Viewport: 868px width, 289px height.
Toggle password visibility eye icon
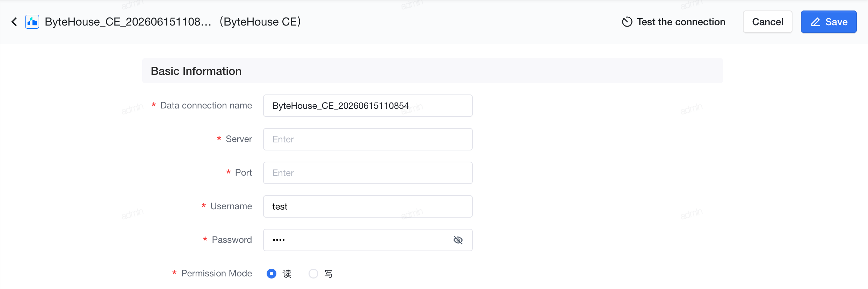[458, 240]
